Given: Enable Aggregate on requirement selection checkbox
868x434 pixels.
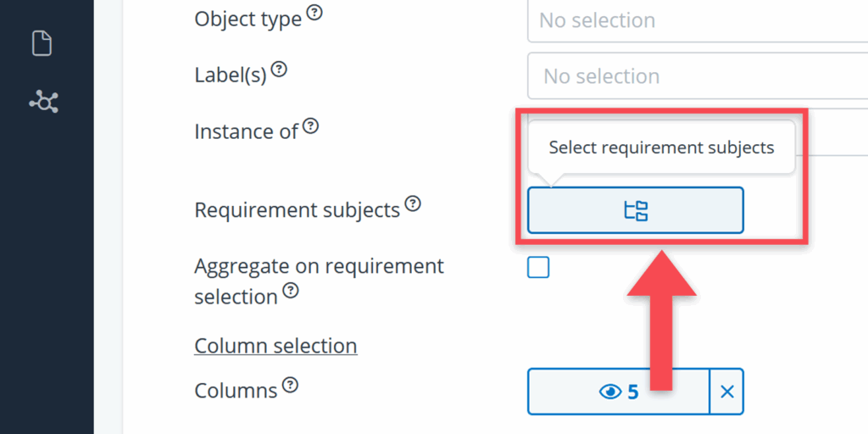Looking at the screenshot, I should 538,268.
